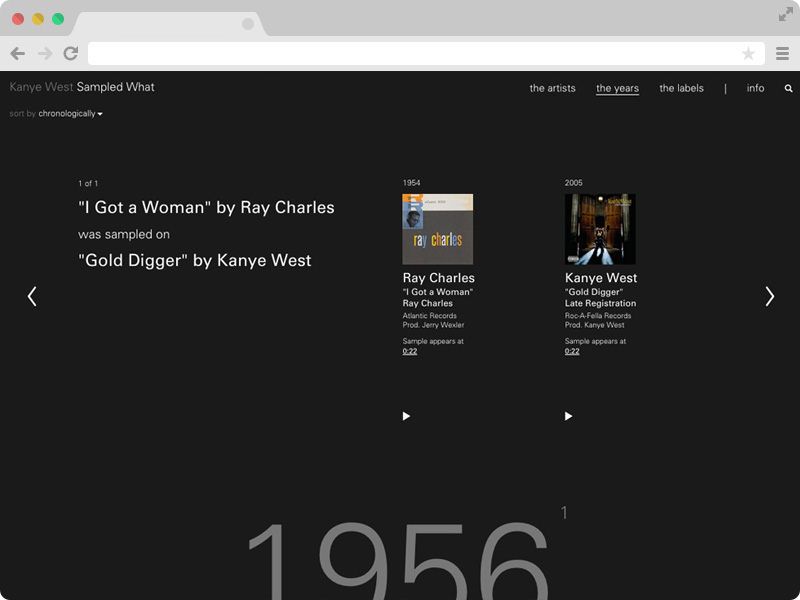The width and height of the screenshot is (800, 600).
Task: Click the "Kanye West" artist name under cover
Action: 601,278
